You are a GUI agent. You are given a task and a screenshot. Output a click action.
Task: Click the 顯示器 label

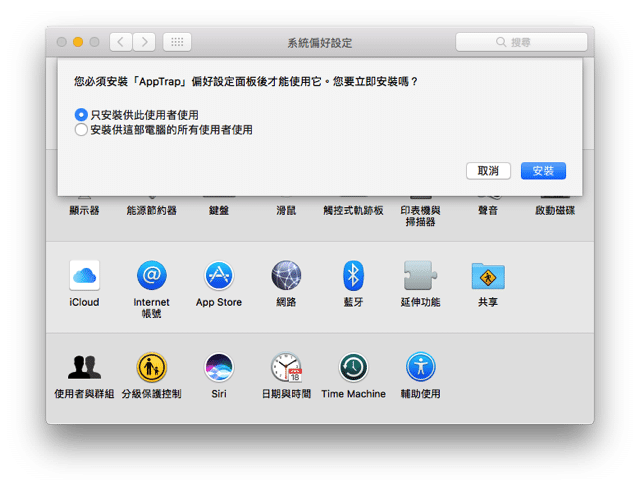click(84, 211)
